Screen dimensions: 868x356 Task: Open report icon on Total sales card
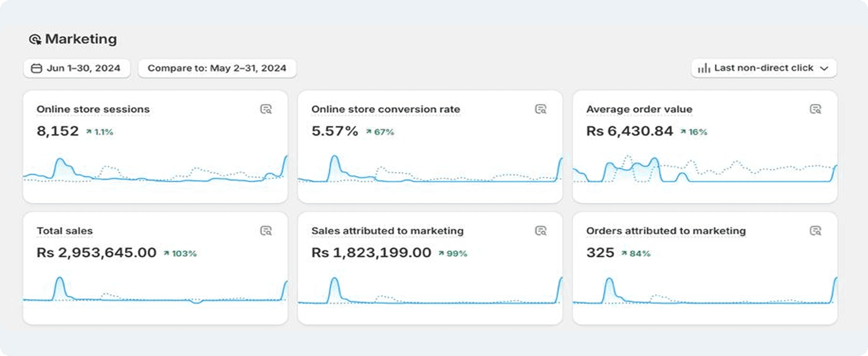[x=266, y=230]
